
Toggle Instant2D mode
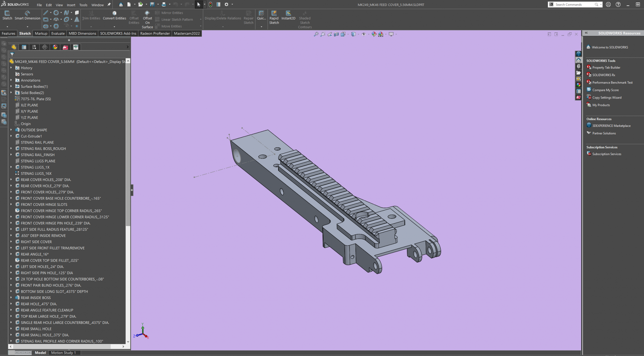click(x=288, y=15)
